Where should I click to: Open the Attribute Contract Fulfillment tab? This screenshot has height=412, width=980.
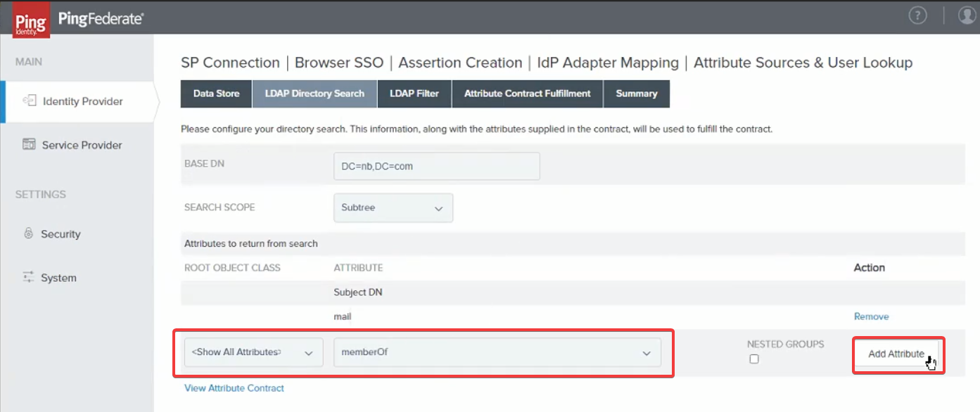tap(527, 94)
